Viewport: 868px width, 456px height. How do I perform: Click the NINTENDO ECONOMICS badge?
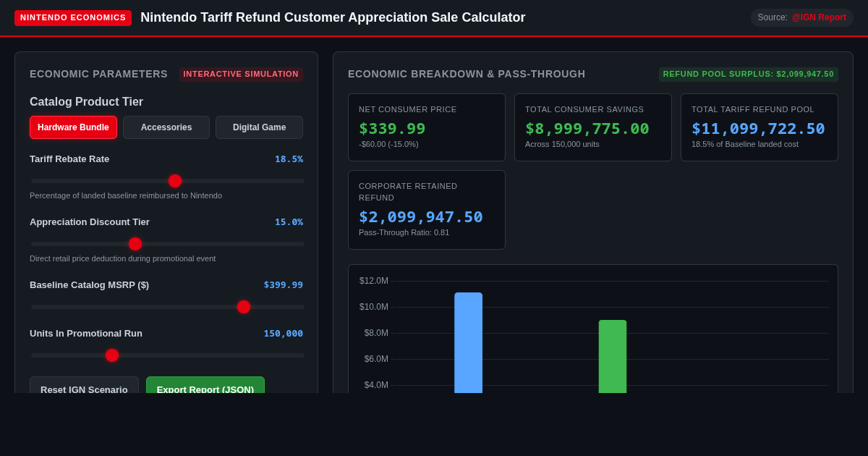pyautogui.click(x=73, y=17)
